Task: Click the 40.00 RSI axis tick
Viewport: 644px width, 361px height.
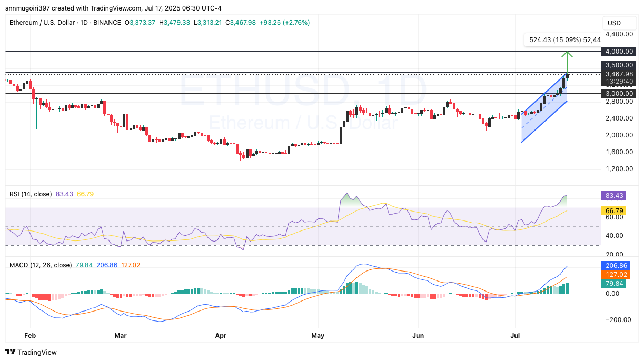Action: (615, 236)
